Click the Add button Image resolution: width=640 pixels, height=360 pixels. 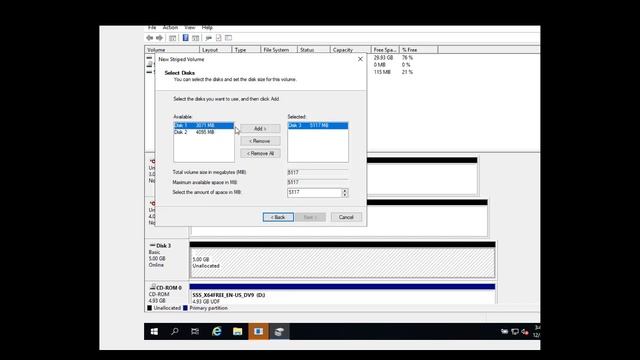point(260,129)
